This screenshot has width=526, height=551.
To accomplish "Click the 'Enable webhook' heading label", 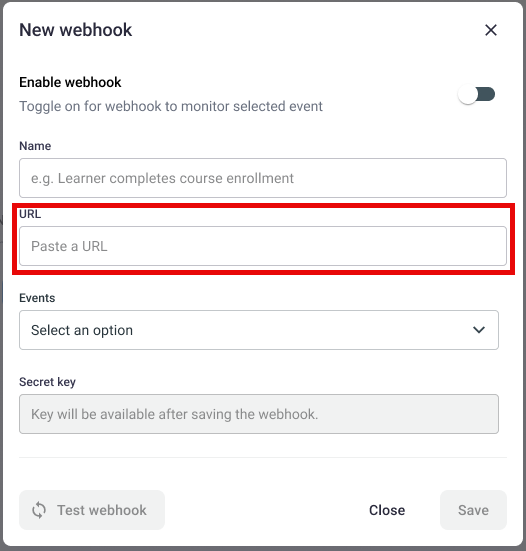I will 70,83.
